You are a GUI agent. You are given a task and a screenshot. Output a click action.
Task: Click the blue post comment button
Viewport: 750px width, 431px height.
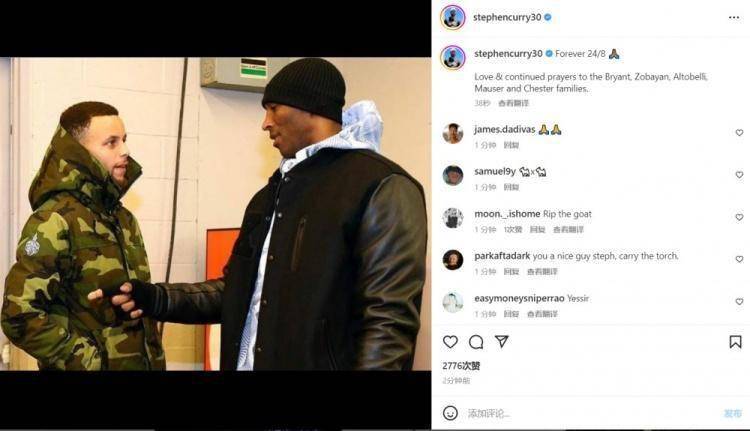point(732,413)
